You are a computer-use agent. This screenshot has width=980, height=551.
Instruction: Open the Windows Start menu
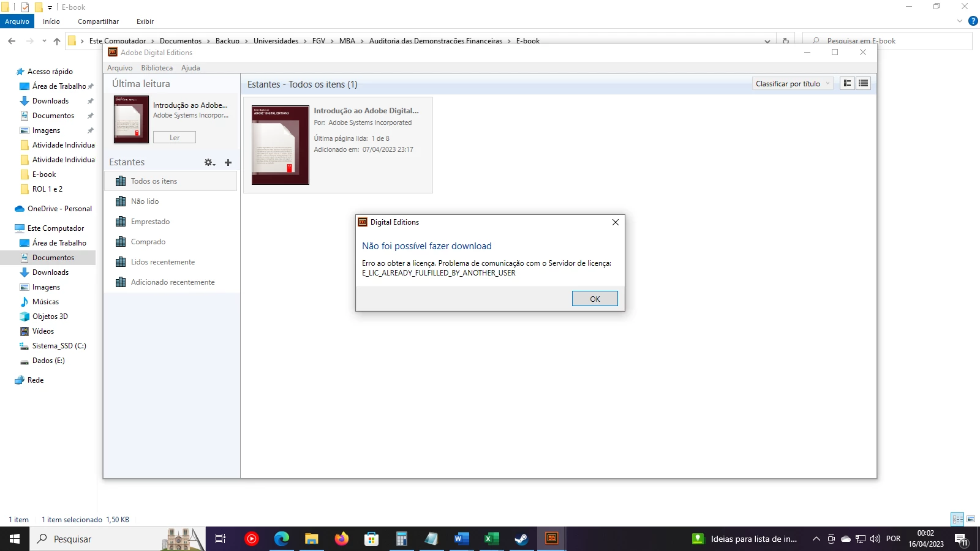(15, 539)
